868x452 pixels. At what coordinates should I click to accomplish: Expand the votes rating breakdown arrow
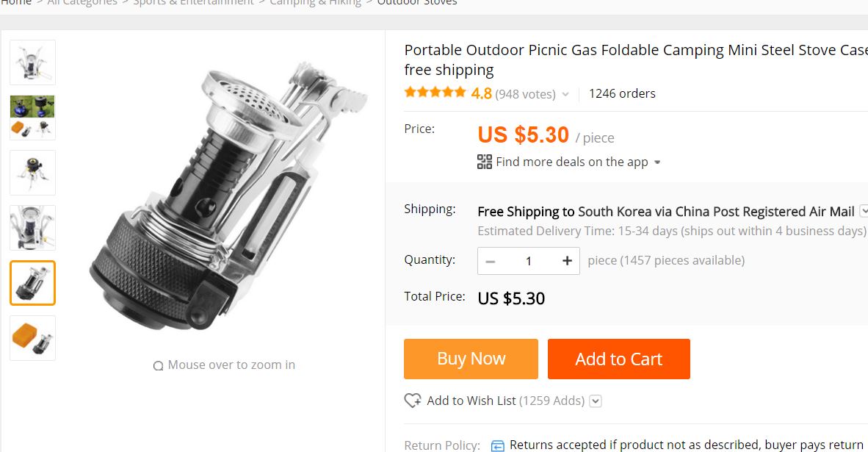[565, 94]
